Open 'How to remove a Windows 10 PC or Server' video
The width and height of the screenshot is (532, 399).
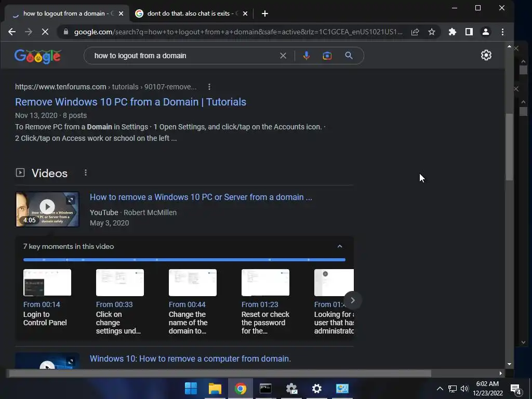pyautogui.click(x=201, y=197)
